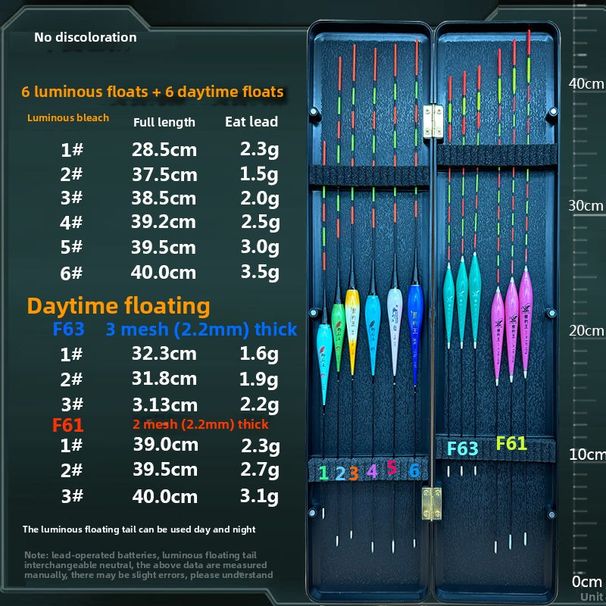Screen dimensions: 606x606
Task: Click the 'Eat lead' column header
Action: click(250, 122)
